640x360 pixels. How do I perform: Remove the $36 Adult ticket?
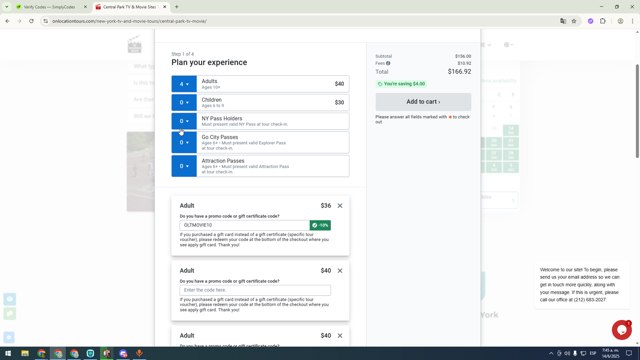click(340, 206)
